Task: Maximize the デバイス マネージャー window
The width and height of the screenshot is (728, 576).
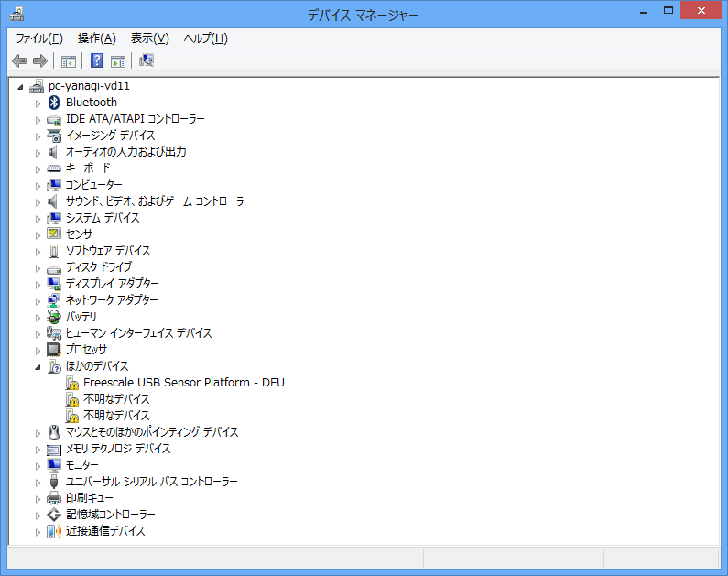Action: tap(668, 11)
